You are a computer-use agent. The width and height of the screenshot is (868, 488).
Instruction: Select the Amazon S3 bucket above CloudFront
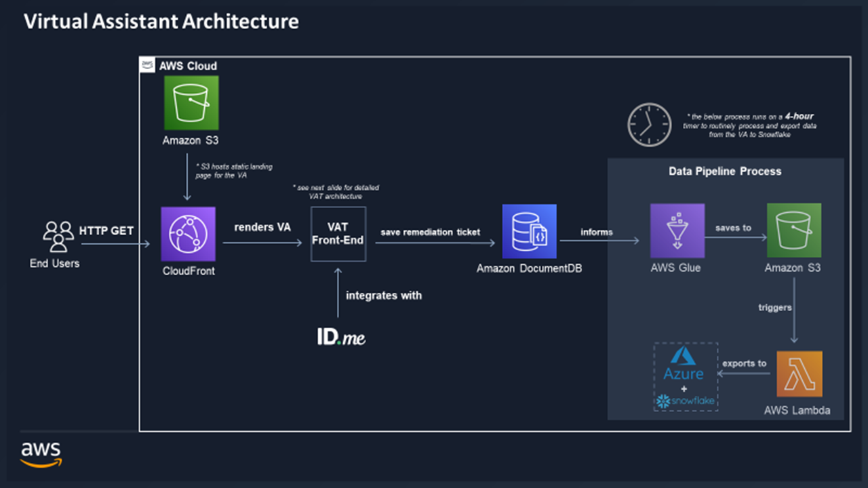click(191, 102)
